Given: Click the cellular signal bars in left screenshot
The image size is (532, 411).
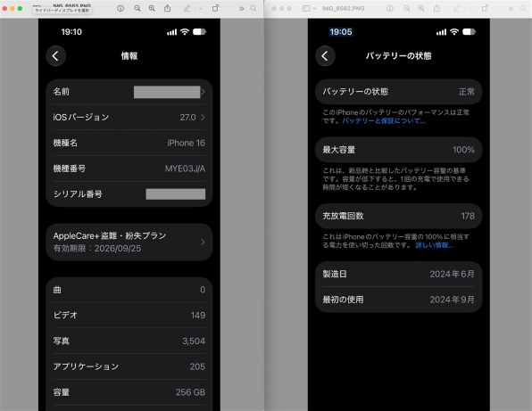Looking at the screenshot, I should [x=171, y=32].
